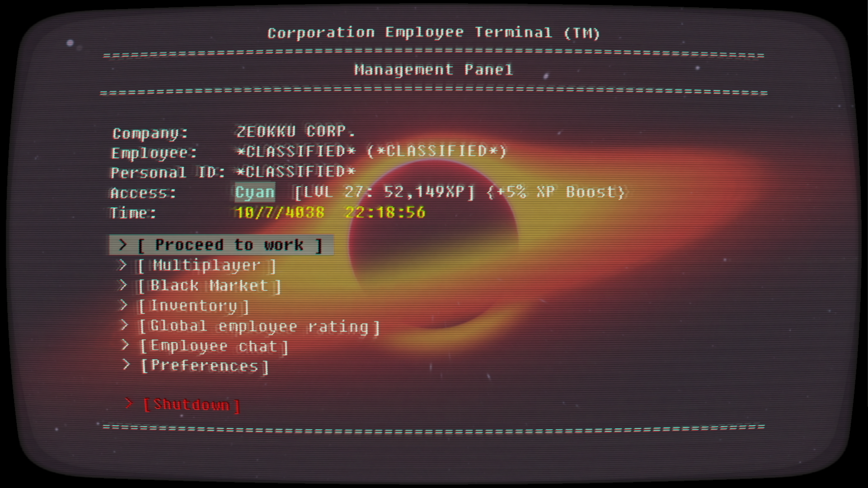Open Preferences
The image size is (868, 488).
click(204, 366)
